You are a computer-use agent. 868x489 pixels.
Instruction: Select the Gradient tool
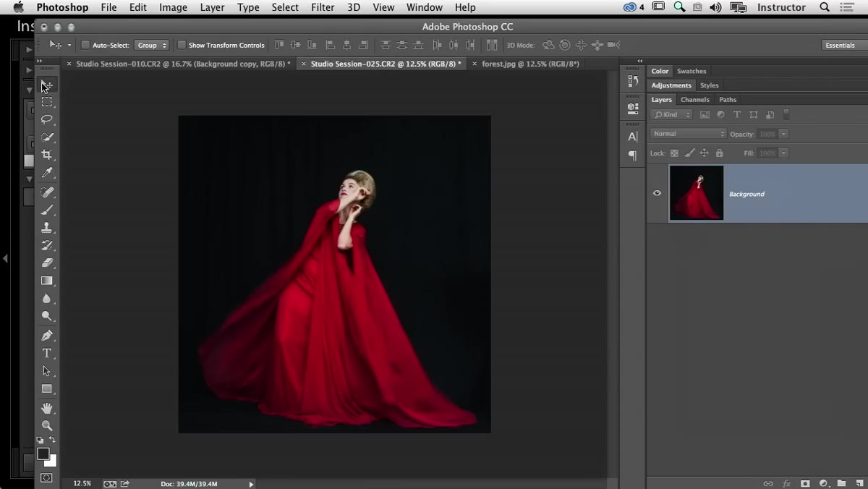47,281
